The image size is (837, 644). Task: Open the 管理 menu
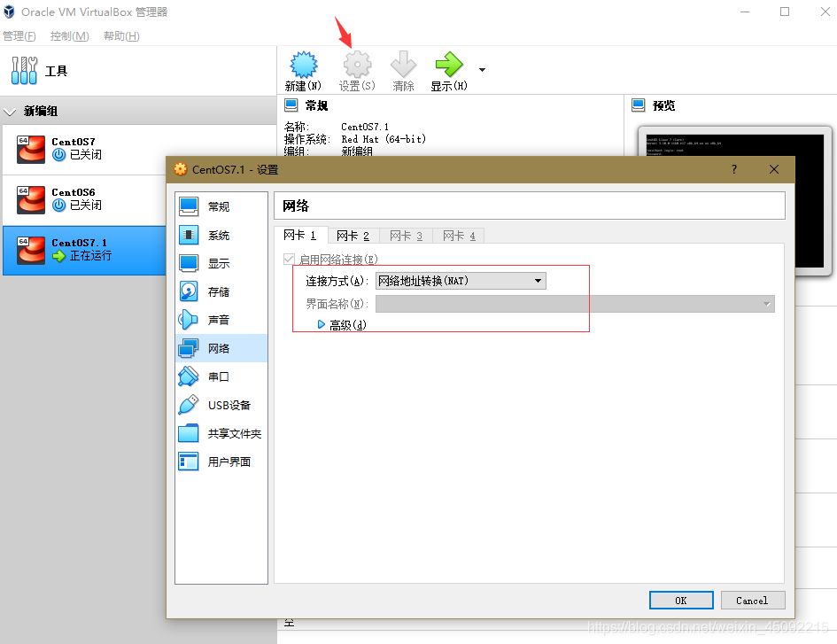(x=19, y=35)
